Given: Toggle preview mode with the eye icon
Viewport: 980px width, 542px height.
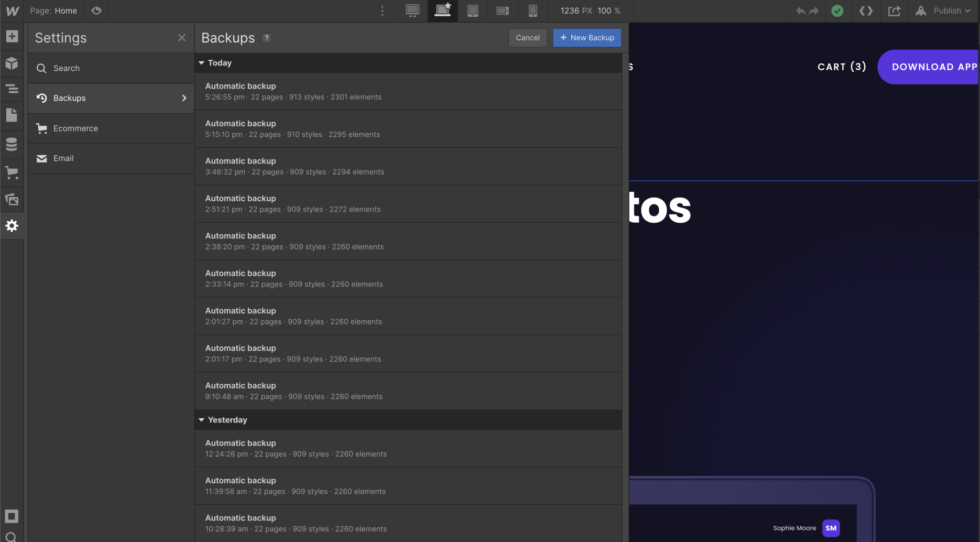Looking at the screenshot, I should 96,10.
